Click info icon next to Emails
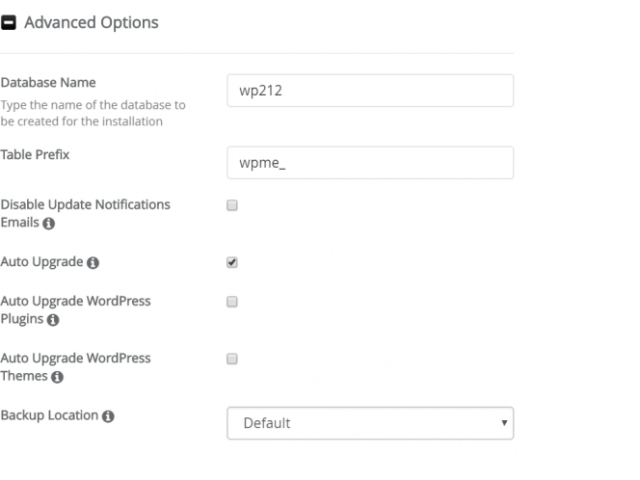Image resolution: width=640 pixels, height=480 pixels. pyautogui.click(x=49, y=223)
